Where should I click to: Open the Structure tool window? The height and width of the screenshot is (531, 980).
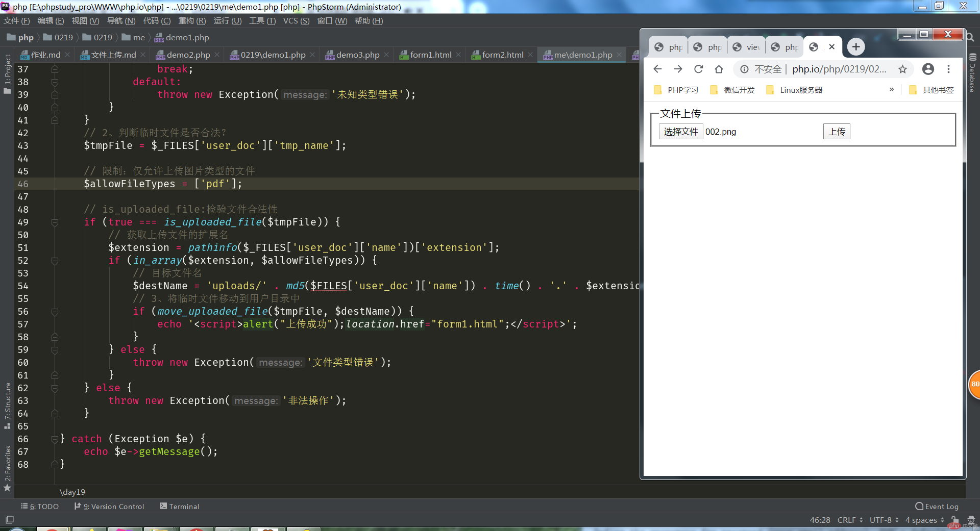pos(7,406)
